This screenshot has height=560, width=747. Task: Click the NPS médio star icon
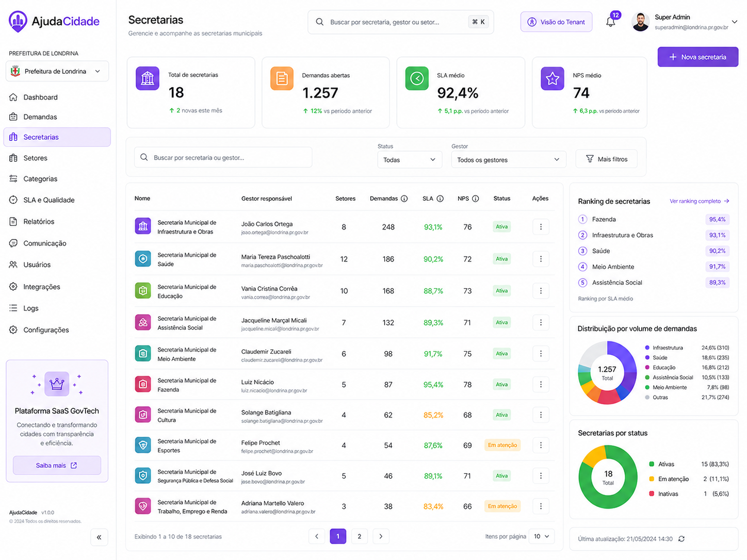point(553,78)
